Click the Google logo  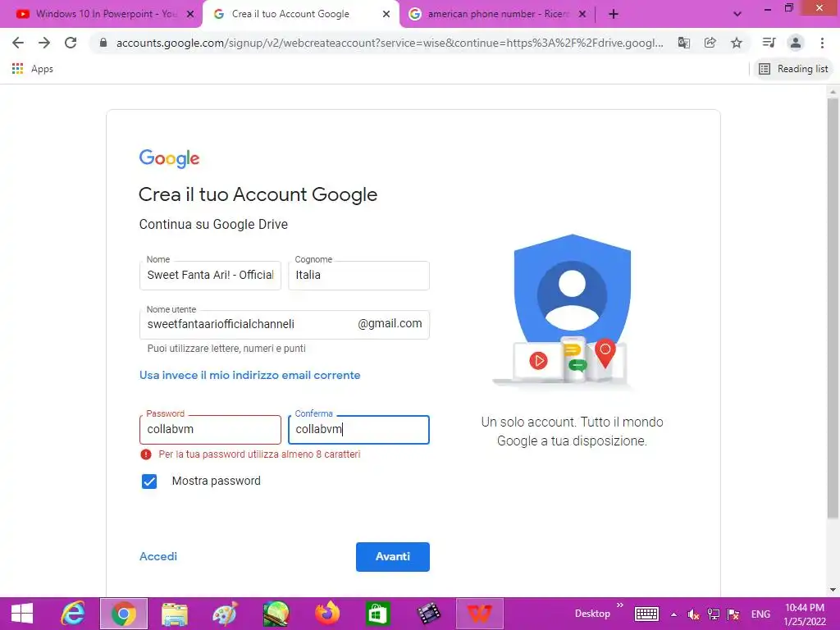pyautogui.click(x=169, y=158)
